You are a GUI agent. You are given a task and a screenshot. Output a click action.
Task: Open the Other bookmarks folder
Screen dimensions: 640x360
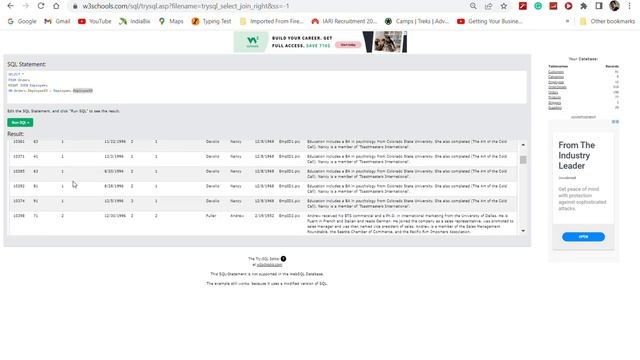click(607, 21)
